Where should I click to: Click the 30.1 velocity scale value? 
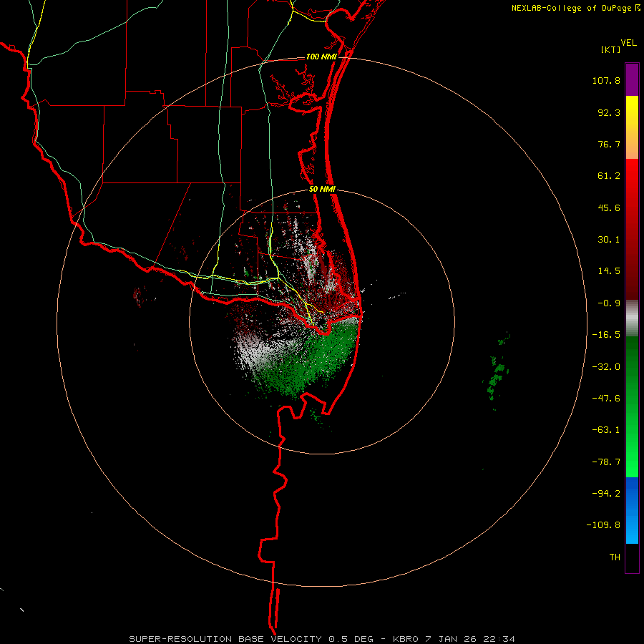coord(609,240)
